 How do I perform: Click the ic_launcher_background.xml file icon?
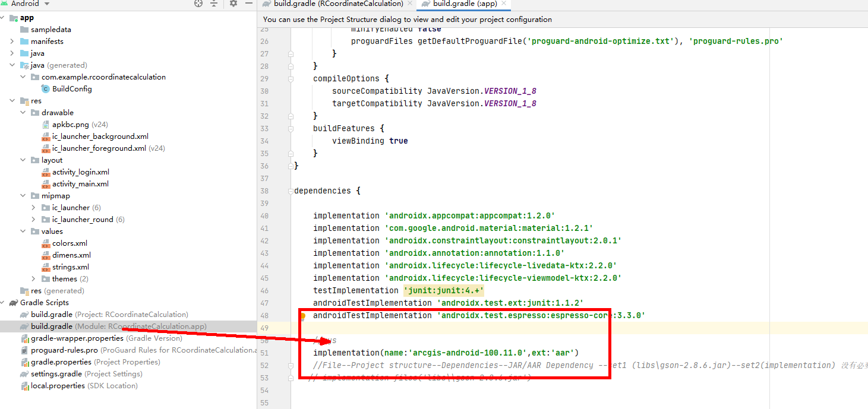click(x=46, y=137)
